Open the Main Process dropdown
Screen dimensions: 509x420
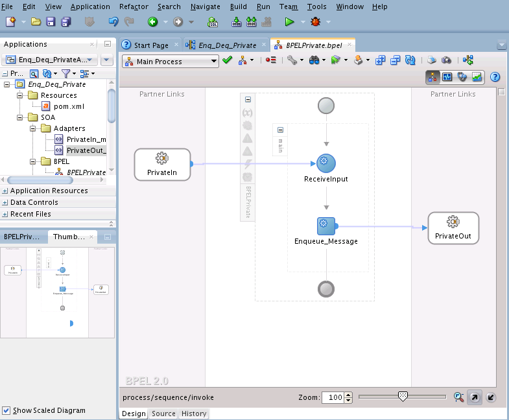pos(212,62)
